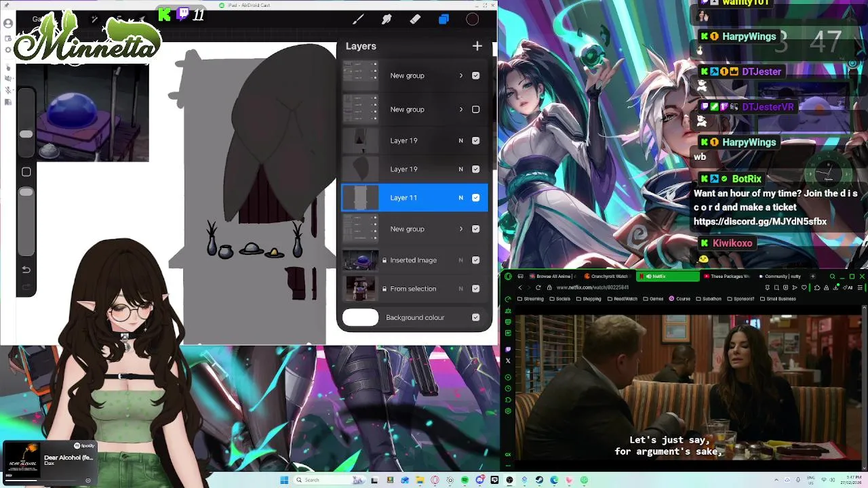Click the Windows Start button

284,480
